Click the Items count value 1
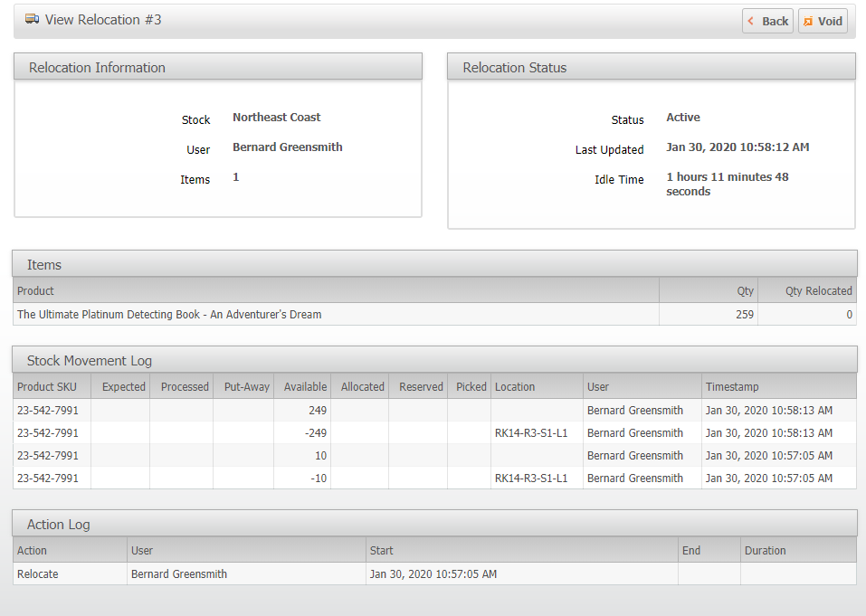Image resolution: width=866 pixels, height=616 pixels. [236, 176]
